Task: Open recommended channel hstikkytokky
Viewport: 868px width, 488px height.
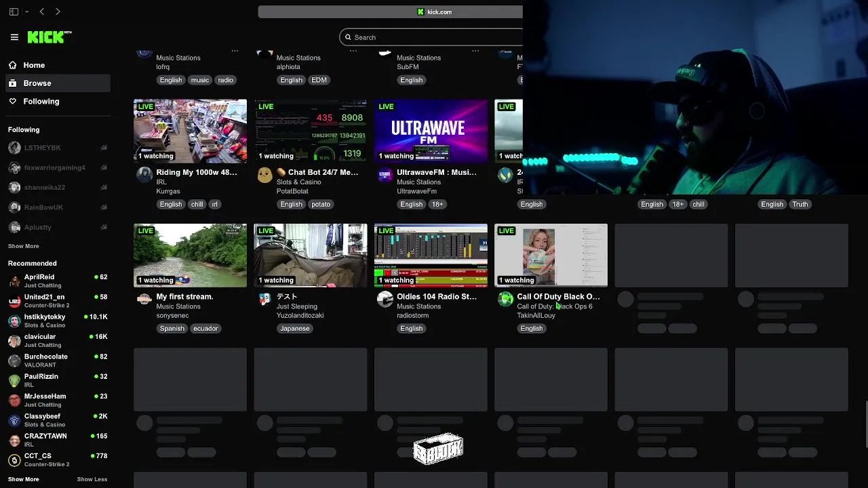Action: tap(58, 321)
